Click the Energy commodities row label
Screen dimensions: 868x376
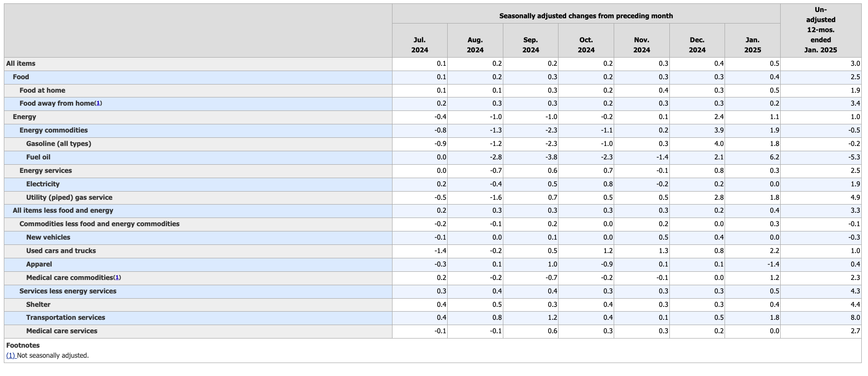[53, 130]
